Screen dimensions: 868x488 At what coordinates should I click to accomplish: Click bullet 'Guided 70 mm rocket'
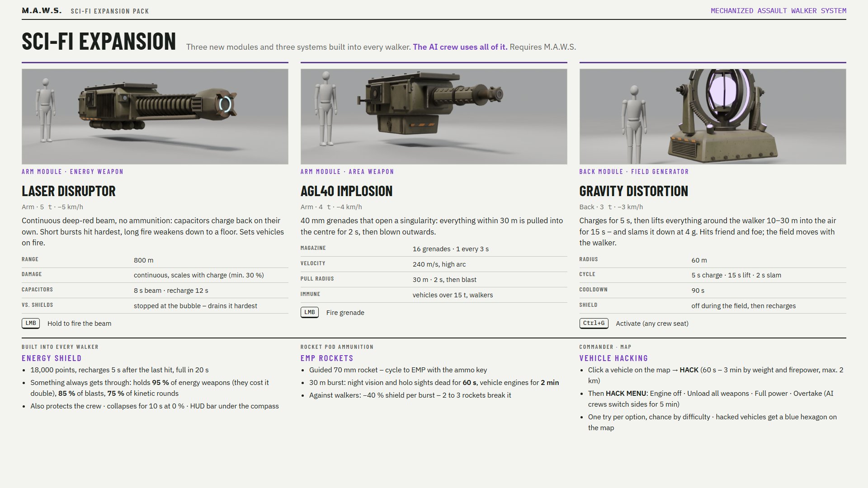coord(398,370)
